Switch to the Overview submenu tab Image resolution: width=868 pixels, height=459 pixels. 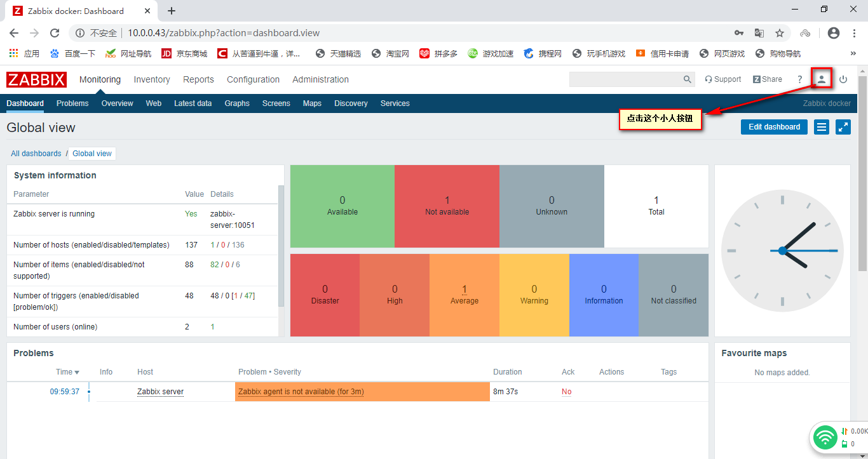(117, 103)
